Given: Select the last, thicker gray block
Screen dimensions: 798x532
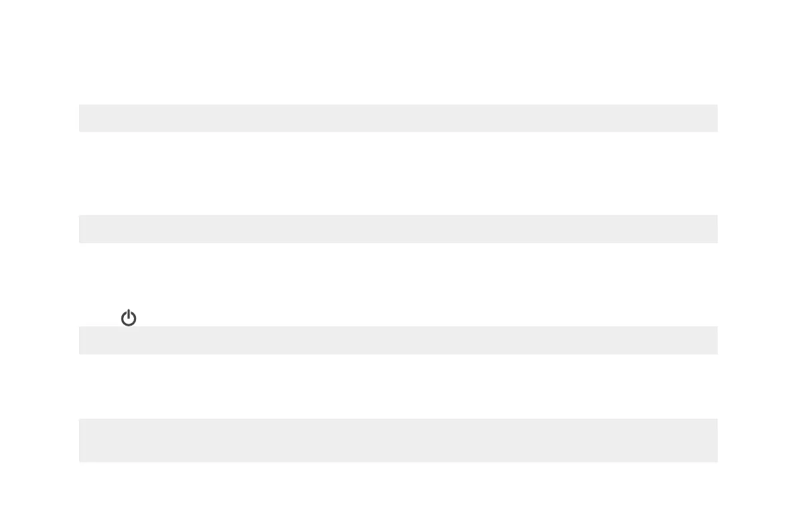Looking at the screenshot, I should point(398,440).
